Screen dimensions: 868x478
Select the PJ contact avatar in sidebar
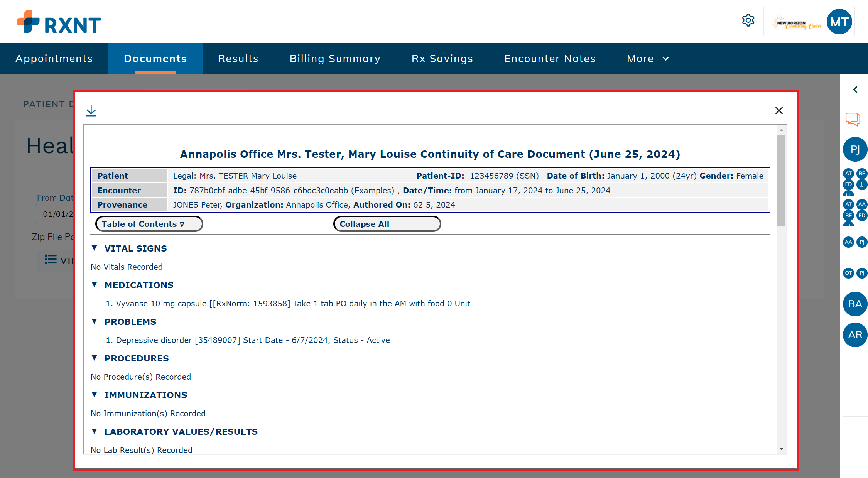tap(855, 149)
